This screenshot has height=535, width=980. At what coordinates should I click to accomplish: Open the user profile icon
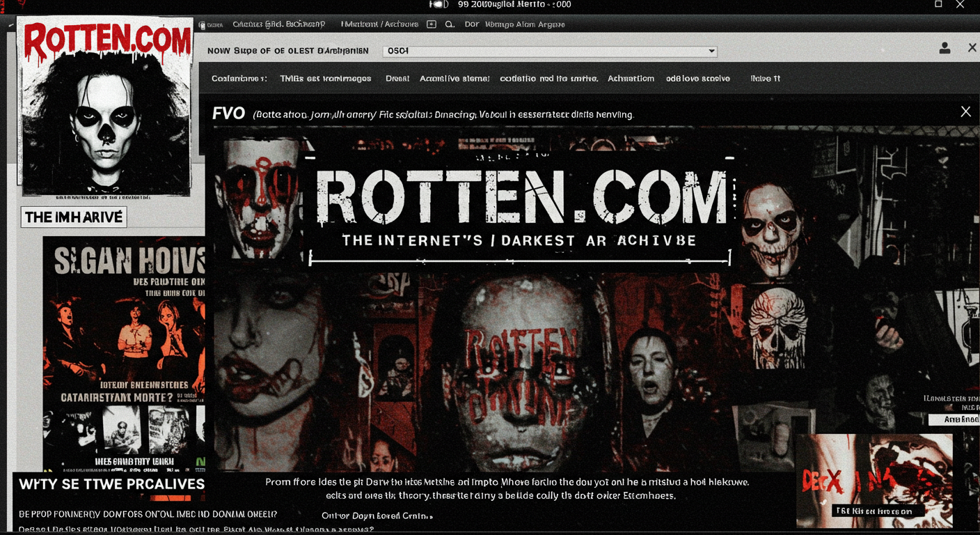click(x=945, y=48)
